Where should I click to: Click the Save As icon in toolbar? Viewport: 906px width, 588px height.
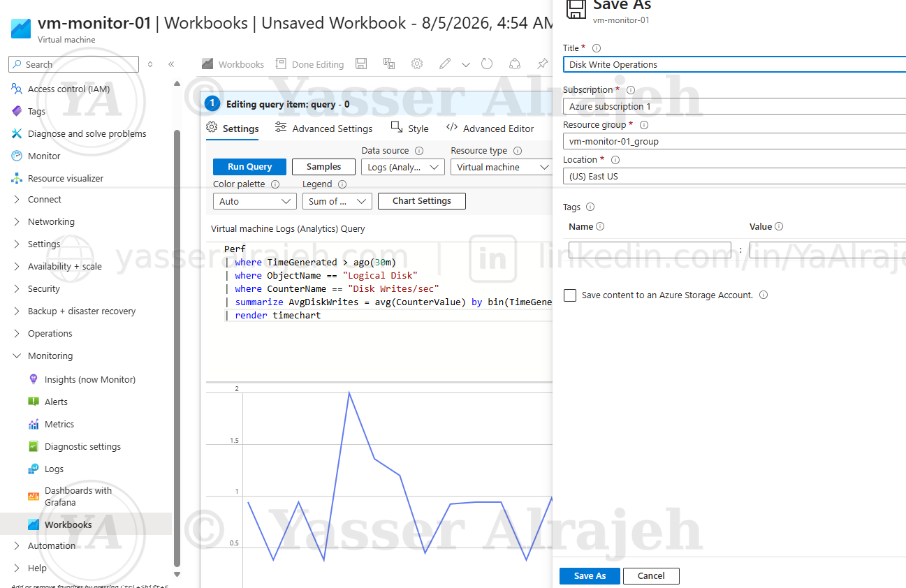point(389,64)
